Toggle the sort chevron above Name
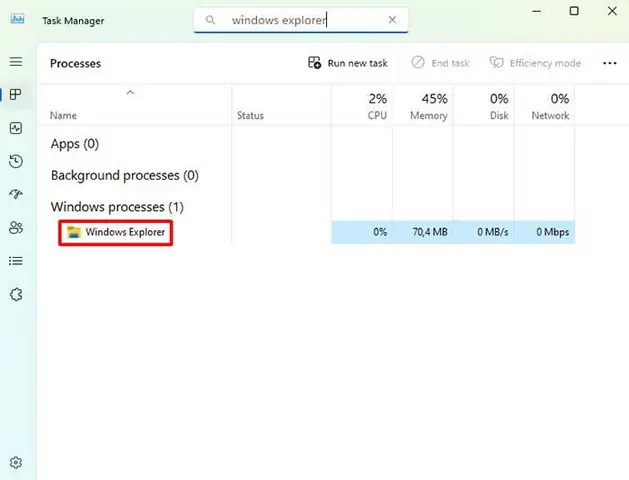The height and width of the screenshot is (480, 629). (130, 93)
